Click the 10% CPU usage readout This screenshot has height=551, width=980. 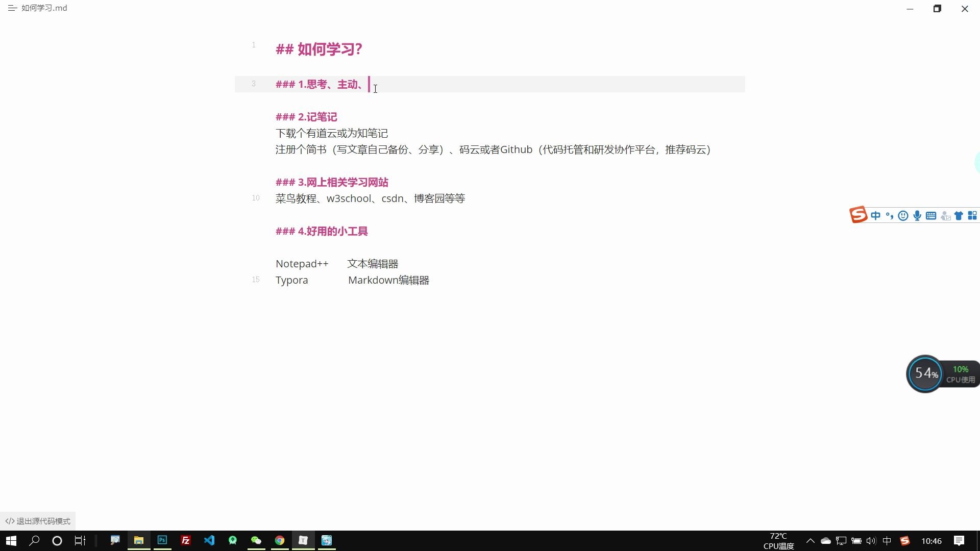point(960,369)
